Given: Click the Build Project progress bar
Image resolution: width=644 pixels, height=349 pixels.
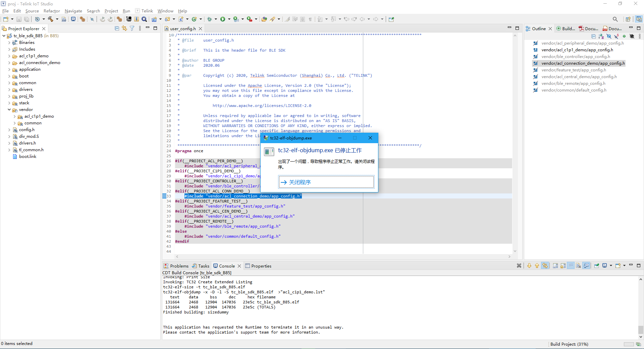Looking at the screenshot, I should [629, 344].
